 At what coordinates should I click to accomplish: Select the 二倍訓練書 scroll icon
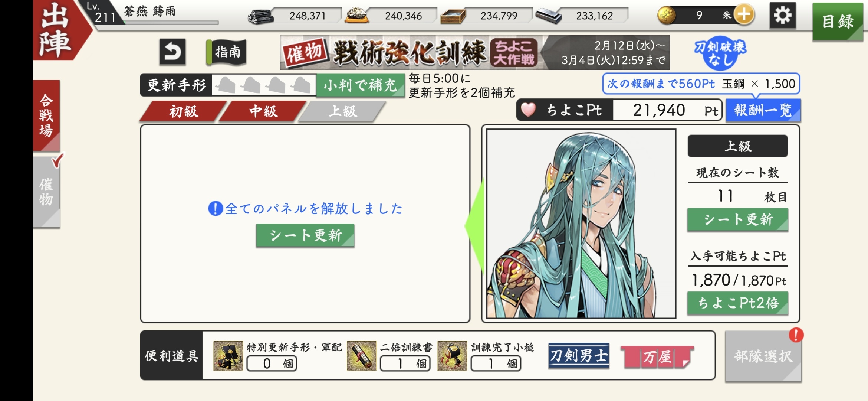tap(362, 356)
